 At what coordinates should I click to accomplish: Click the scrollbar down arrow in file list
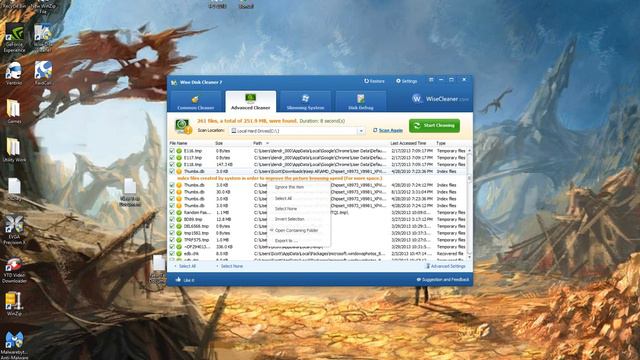469,257
